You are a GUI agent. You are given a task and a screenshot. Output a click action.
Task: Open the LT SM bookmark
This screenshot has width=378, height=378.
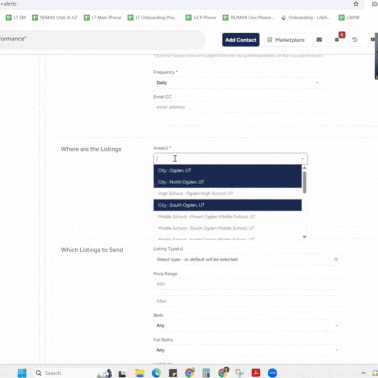(x=16, y=18)
